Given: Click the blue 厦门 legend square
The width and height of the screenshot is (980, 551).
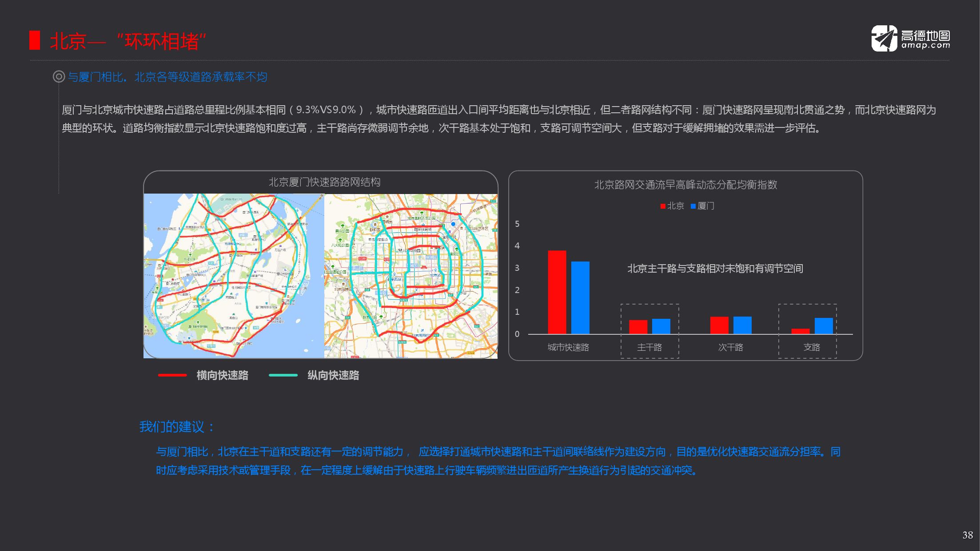Looking at the screenshot, I should tap(693, 206).
